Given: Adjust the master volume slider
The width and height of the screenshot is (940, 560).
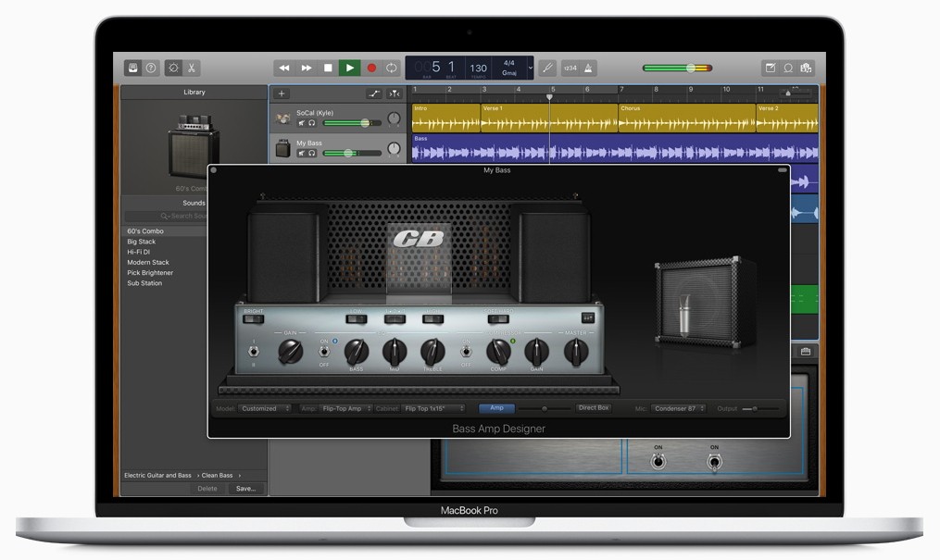Looking at the screenshot, I should pos(677,68).
